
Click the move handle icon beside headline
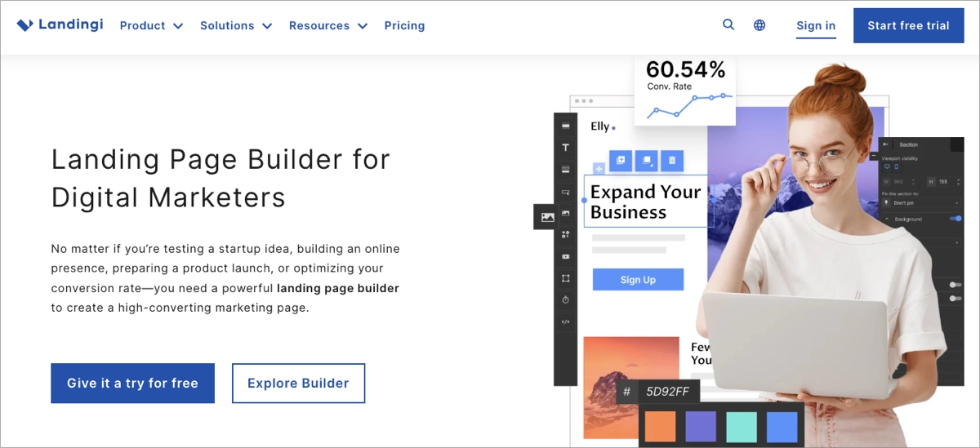tap(599, 169)
